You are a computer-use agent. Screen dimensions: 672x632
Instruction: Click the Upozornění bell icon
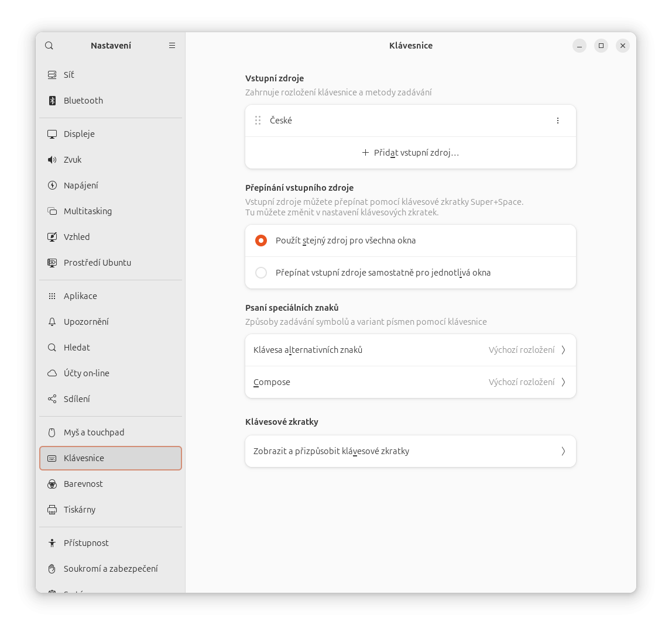[52, 322]
